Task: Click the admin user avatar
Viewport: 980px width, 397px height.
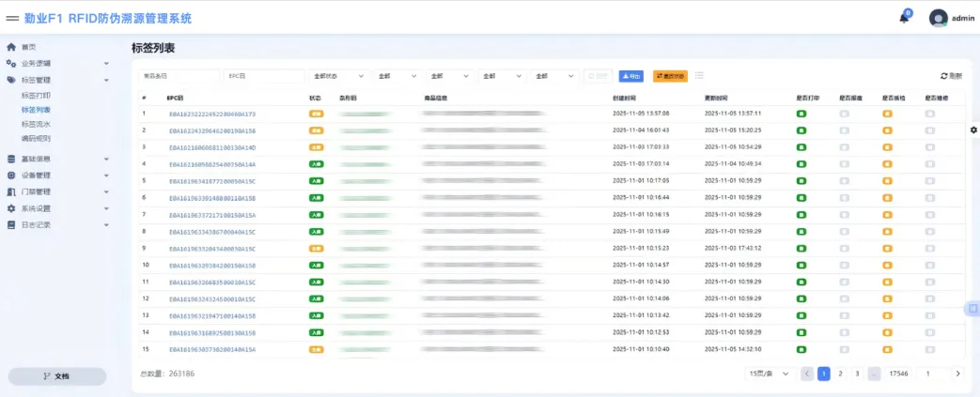Action: [938, 18]
